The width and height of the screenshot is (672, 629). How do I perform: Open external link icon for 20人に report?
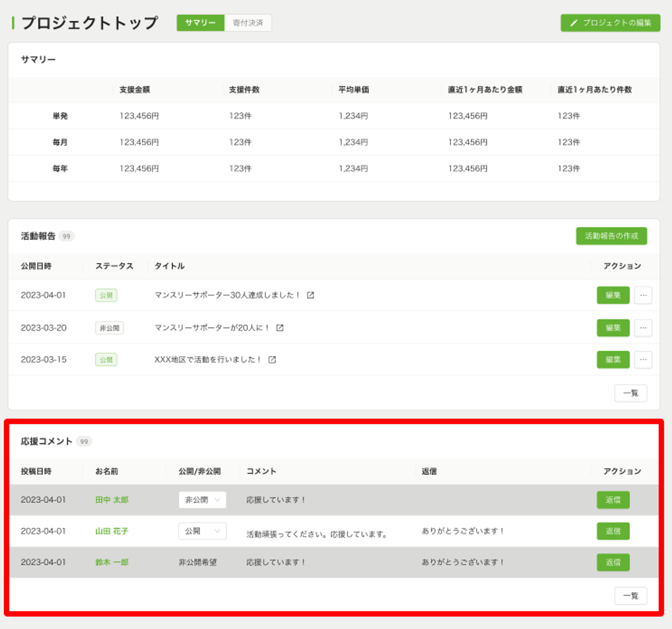point(280,328)
